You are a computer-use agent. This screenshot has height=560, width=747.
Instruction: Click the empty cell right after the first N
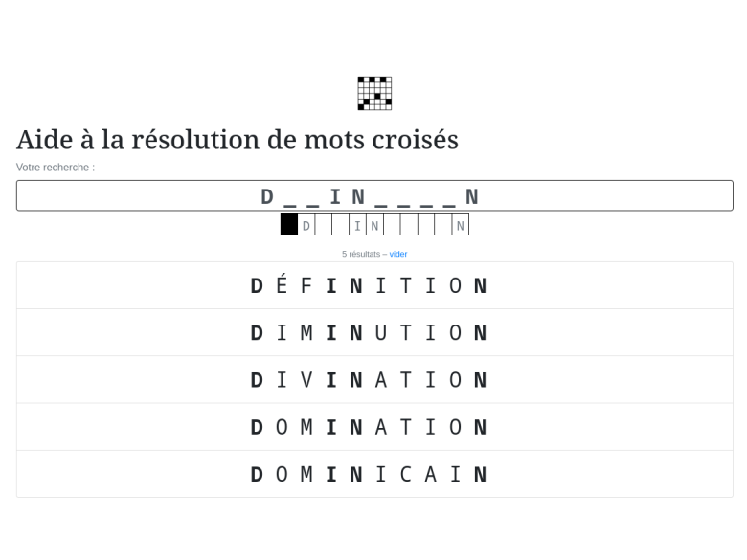(x=392, y=225)
